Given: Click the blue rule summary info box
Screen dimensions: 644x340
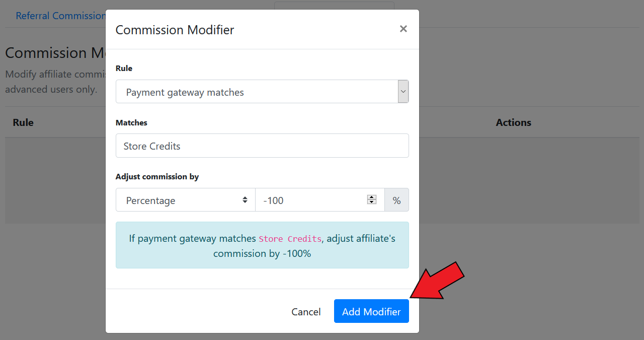Looking at the screenshot, I should click(x=262, y=245).
